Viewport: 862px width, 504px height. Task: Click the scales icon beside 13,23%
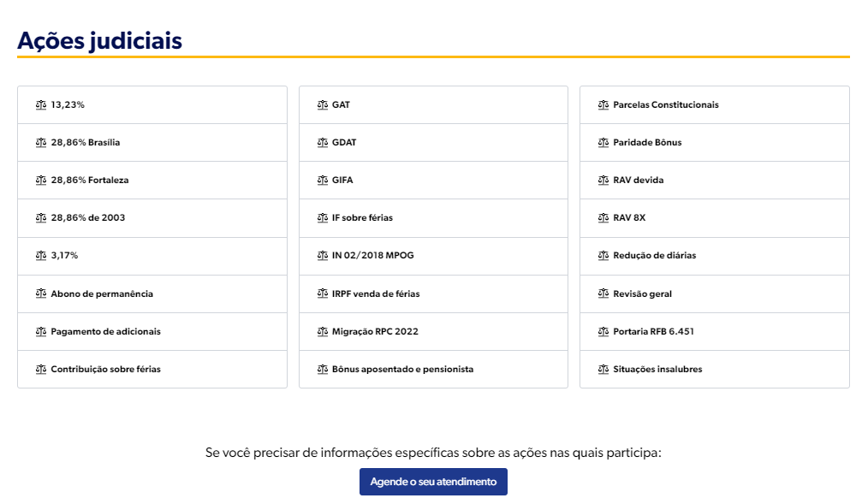(x=40, y=104)
